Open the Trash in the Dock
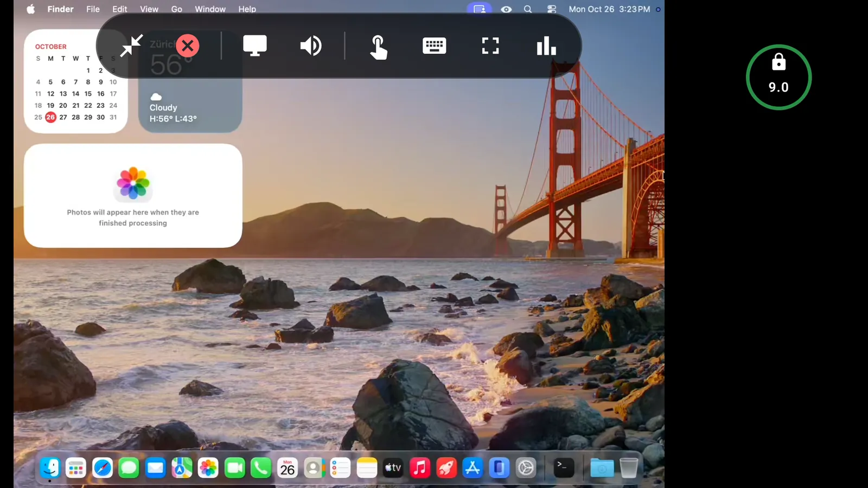The width and height of the screenshot is (868, 488). pyautogui.click(x=629, y=467)
